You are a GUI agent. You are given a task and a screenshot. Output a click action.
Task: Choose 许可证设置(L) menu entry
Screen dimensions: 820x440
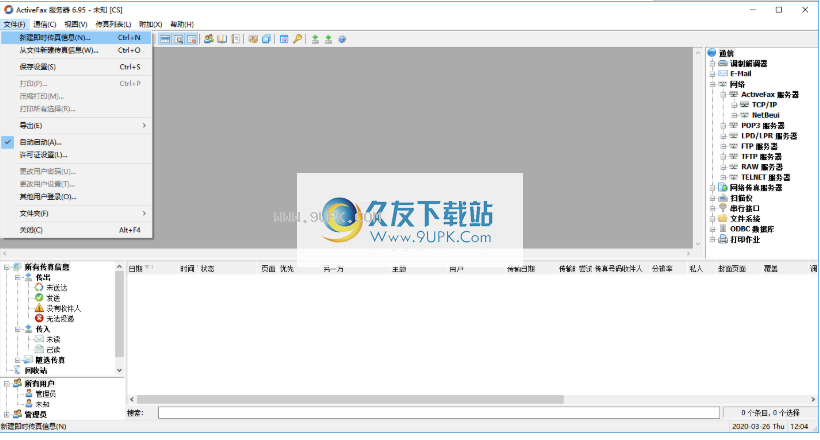pyautogui.click(x=76, y=155)
